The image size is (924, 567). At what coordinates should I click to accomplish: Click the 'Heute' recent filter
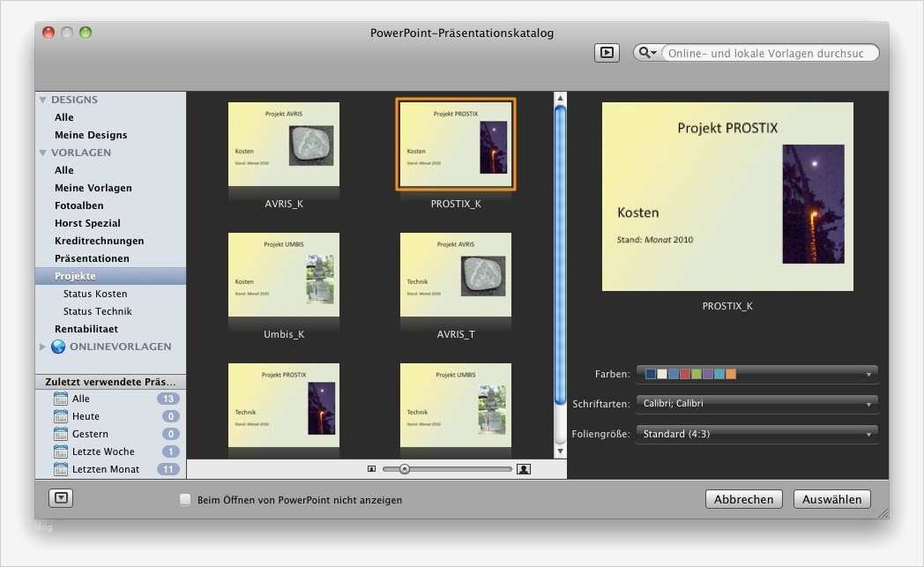[x=86, y=416]
